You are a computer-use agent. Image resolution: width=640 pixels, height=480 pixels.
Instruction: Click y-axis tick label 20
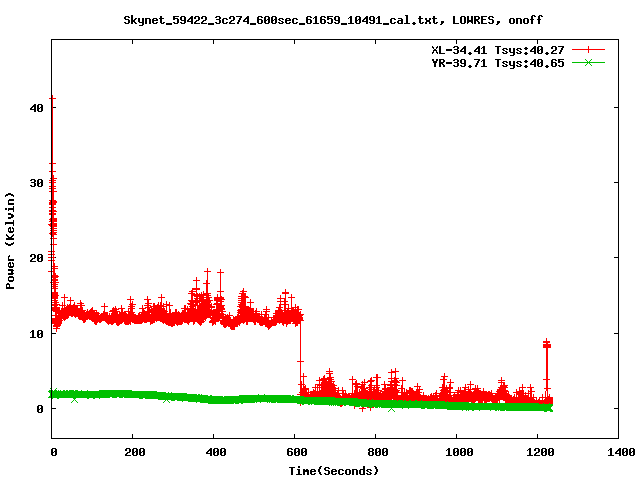coord(37,258)
